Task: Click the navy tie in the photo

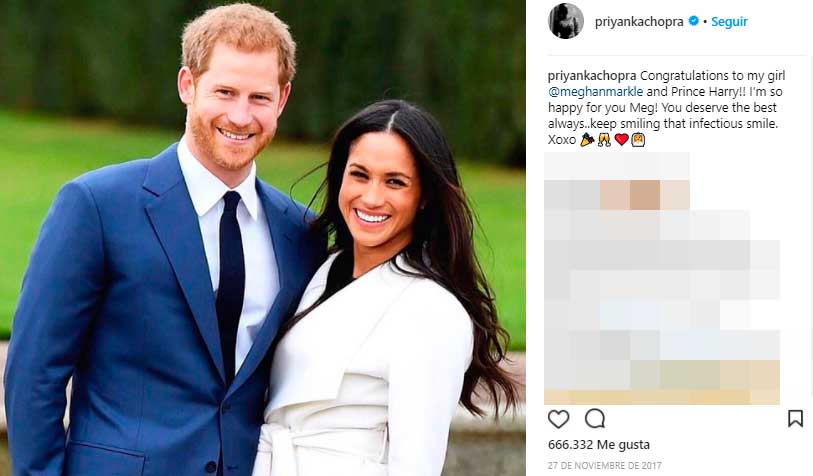Action: click(230, 280)
